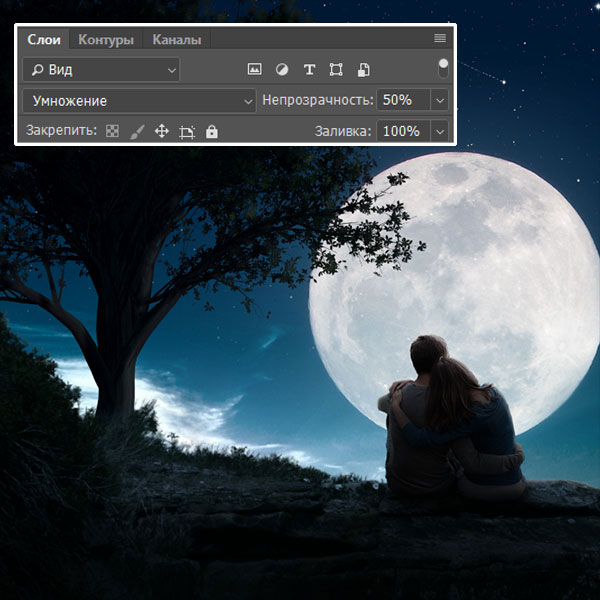The width and height of the screenshot is (600, 600).
Task: Lock artboard nesting icon
Action: click(x=187, y=132)
